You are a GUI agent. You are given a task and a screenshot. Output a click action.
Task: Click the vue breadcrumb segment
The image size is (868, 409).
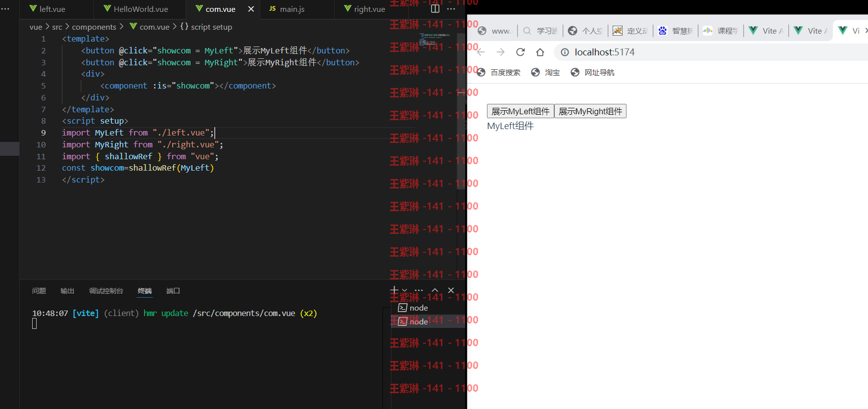[x=36, y=27]
